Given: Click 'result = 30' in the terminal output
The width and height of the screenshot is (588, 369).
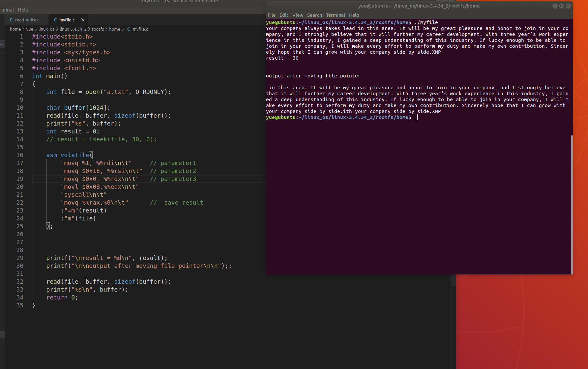Looking at the screenshot, I should click(282, 58).
